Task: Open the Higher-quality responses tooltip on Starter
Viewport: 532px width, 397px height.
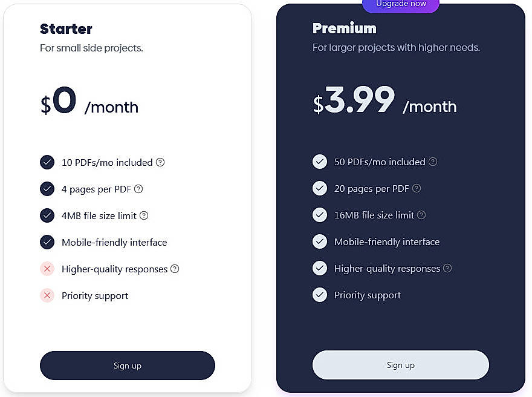Action: pyautogui.click(x=176, y=269)
